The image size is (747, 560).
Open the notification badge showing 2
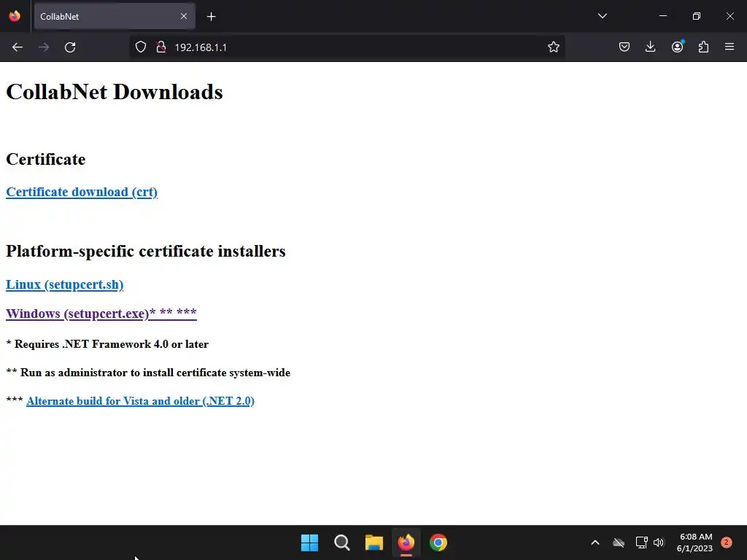[x=727, y=542]
